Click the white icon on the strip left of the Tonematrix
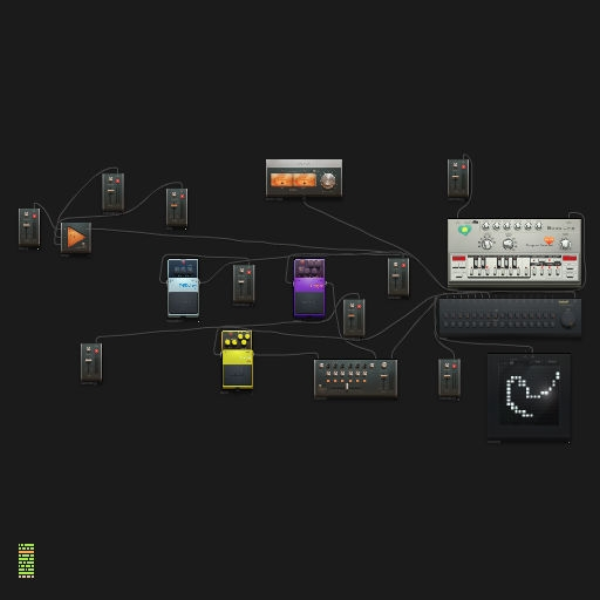 click(x=446, y=365)
